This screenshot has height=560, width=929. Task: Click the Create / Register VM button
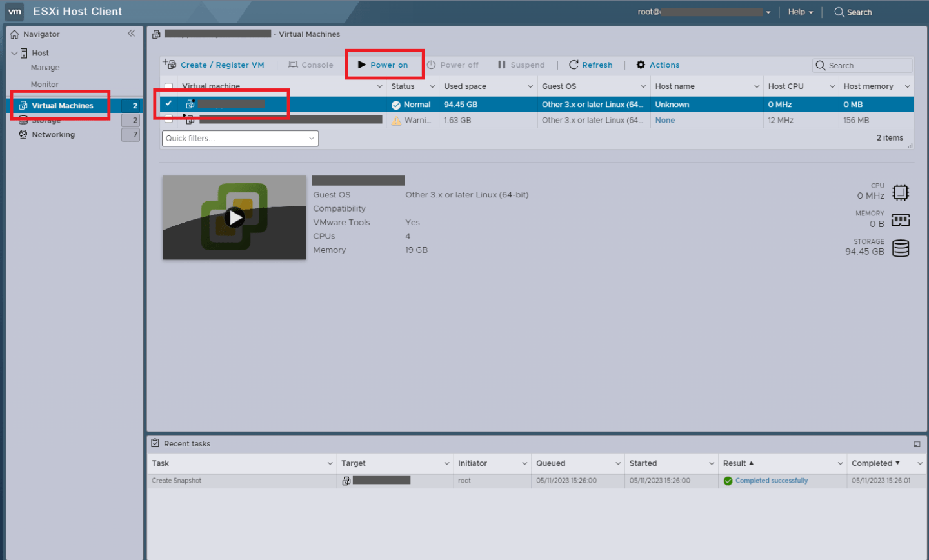tap(215, 65)
